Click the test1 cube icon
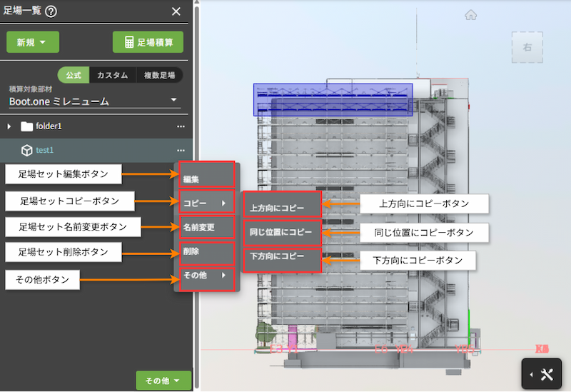The width and height of the screenshot is (571, 392). click(26, 151)
